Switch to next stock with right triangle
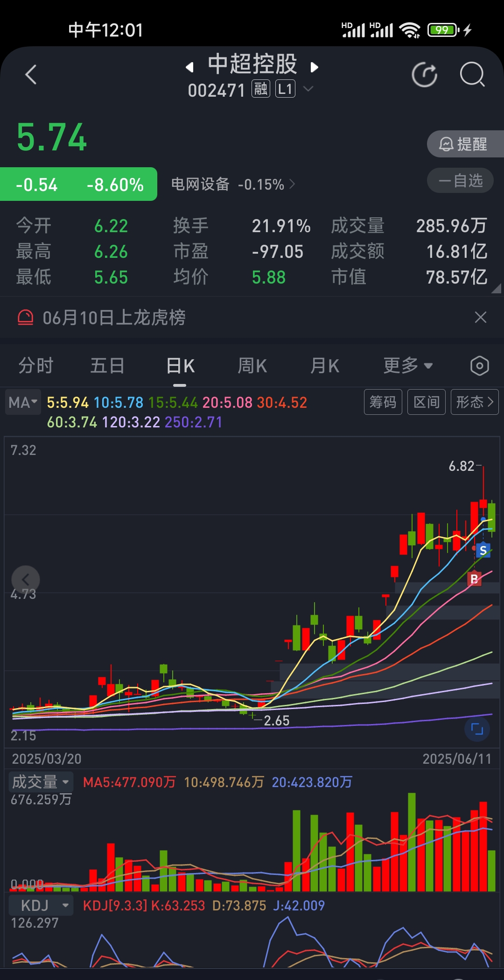The image size is (504, 980). (314, 67)
